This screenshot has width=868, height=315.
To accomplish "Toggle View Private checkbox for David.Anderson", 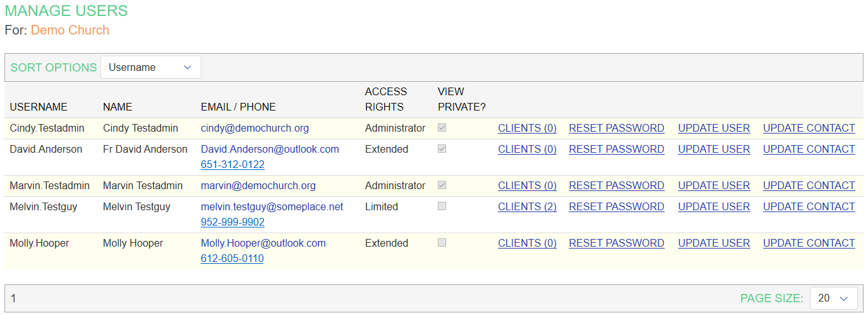I will pyautogui.click(x=442, y=149).
